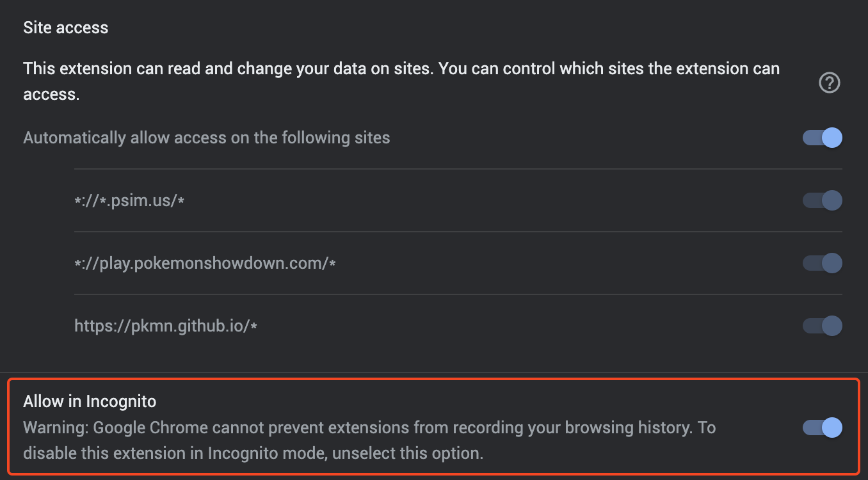Click the divider between pokemonshowdown and pkmn.github.io entries
This screenshot has width=868, height=480.
pos(458,294)
